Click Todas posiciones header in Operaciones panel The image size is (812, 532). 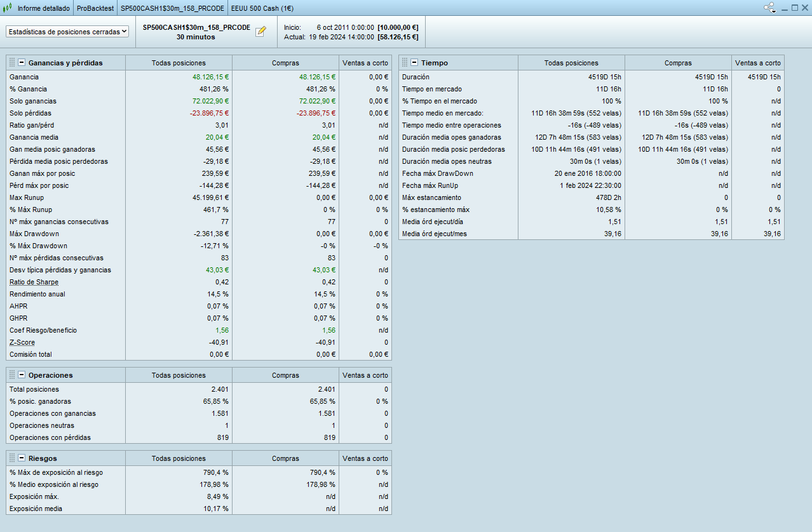[x=179, y=375]
